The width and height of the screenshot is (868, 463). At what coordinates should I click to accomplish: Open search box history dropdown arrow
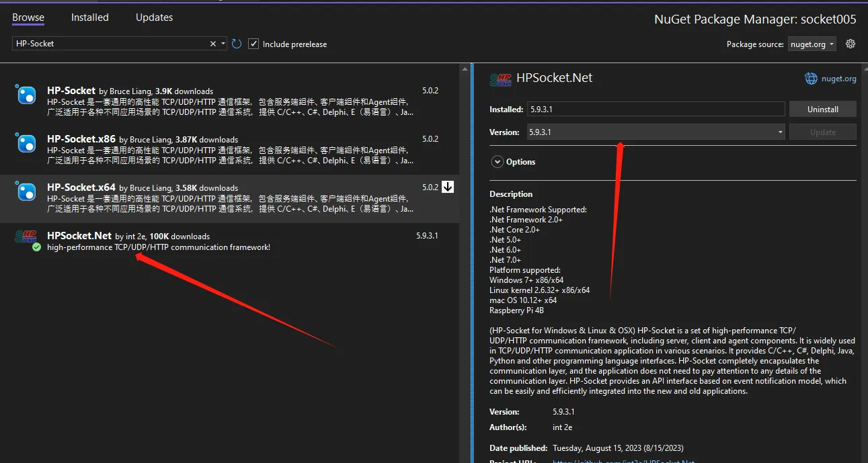[x=223, y=44]
